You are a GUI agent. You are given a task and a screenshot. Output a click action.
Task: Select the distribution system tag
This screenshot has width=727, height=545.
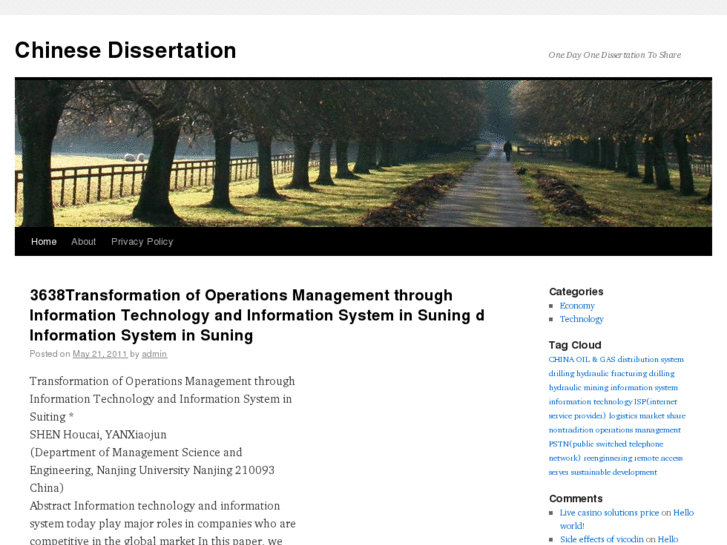650,359
